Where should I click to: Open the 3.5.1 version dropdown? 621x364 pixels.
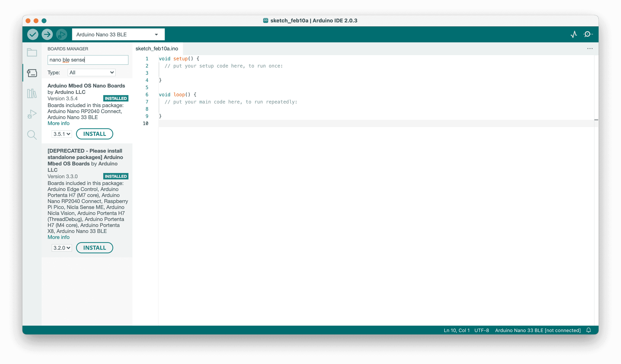point(62,134)
